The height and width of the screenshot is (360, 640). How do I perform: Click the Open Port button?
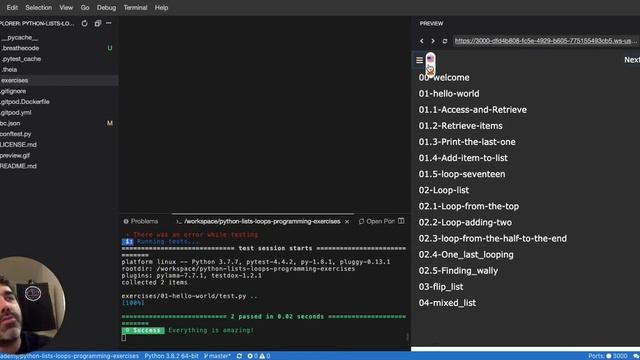pos(377,221)
